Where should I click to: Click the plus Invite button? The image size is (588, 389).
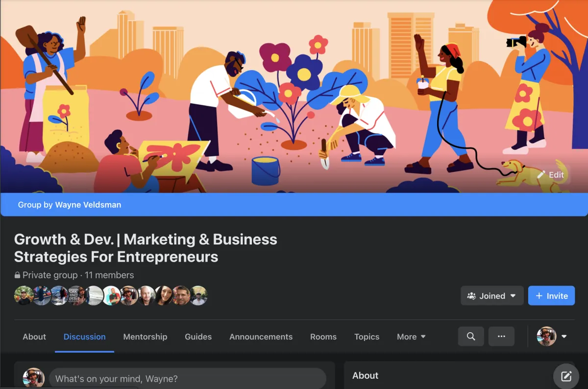click(551, 296)
